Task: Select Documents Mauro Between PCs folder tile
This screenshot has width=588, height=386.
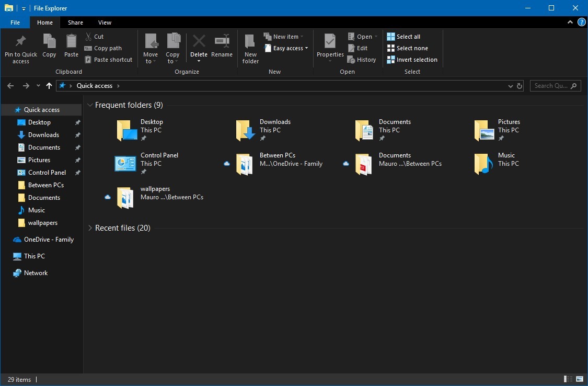Action: pyautogui.click(x=393, y=164)
